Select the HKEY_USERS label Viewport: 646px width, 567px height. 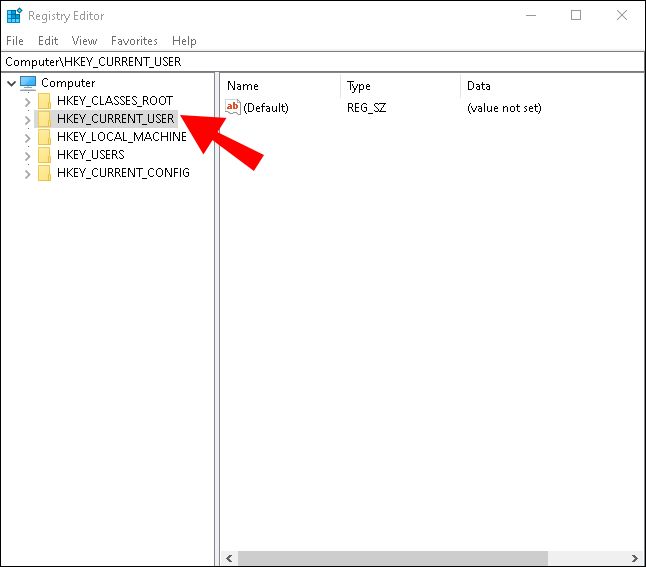pyautogui.click(x=91, y=155)
